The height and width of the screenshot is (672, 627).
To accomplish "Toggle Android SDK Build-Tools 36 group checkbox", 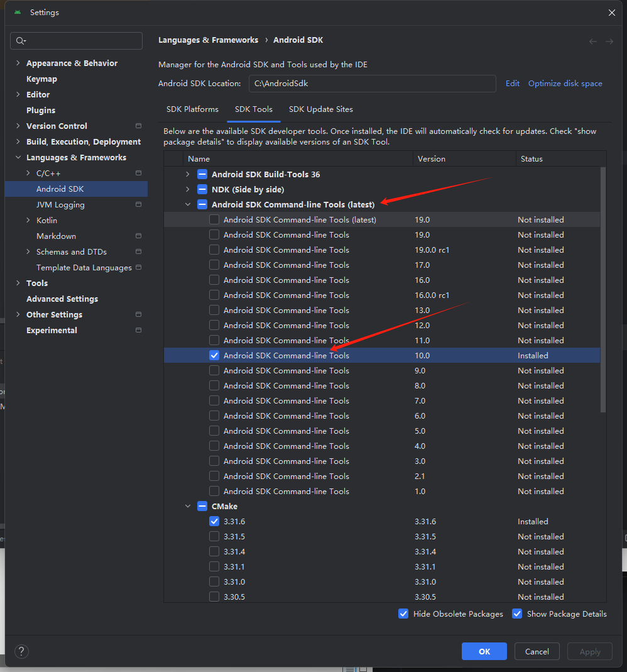I will (x=202, y=174).
